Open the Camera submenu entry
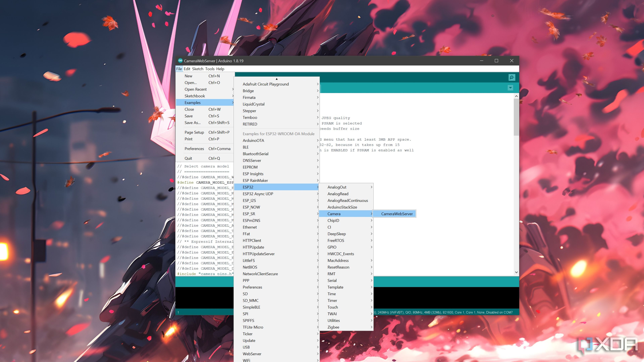This screenshot has width=644, height=362. pyautogui.click(x=346, y=214)
